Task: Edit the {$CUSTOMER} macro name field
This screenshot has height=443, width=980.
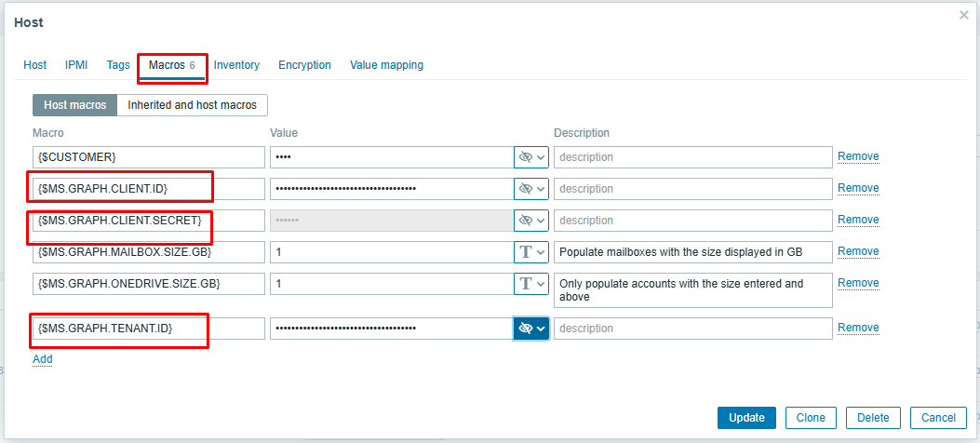Action: click(x=149, y=157)
